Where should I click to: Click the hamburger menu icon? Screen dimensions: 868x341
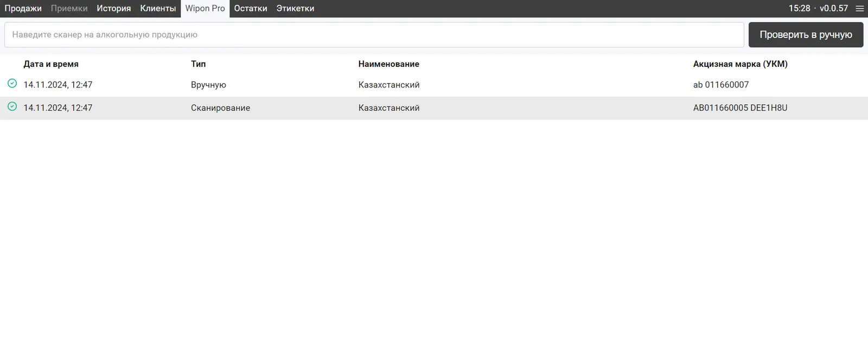click(859, 9)
